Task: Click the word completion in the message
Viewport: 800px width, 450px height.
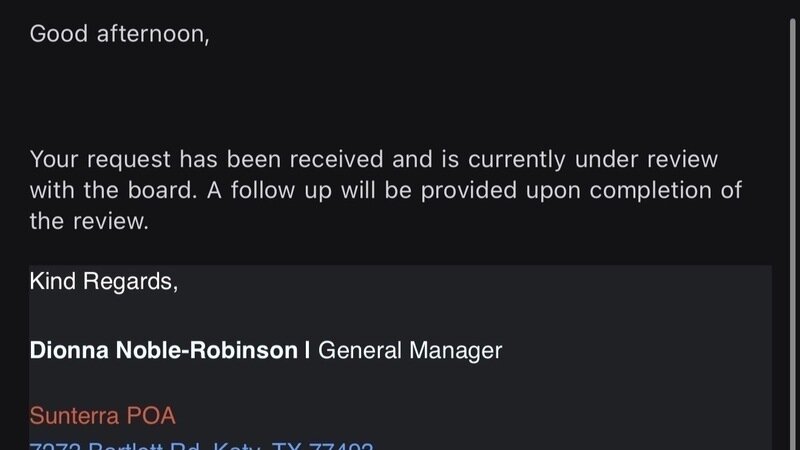Action: (x=657, y=190)
